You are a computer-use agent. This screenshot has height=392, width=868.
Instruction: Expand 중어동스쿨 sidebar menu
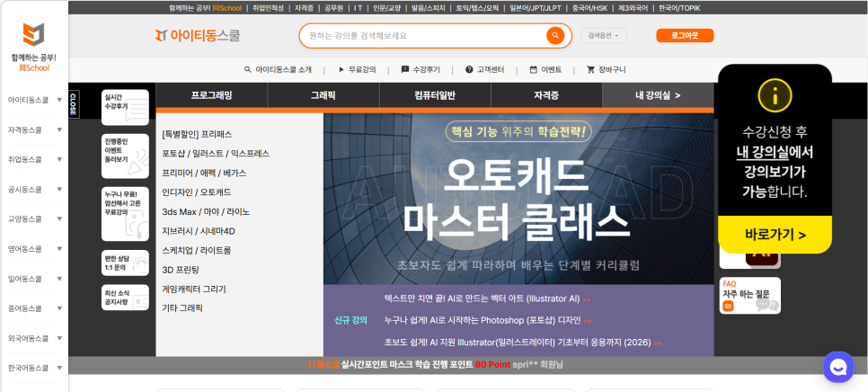(x=34, y=308)
